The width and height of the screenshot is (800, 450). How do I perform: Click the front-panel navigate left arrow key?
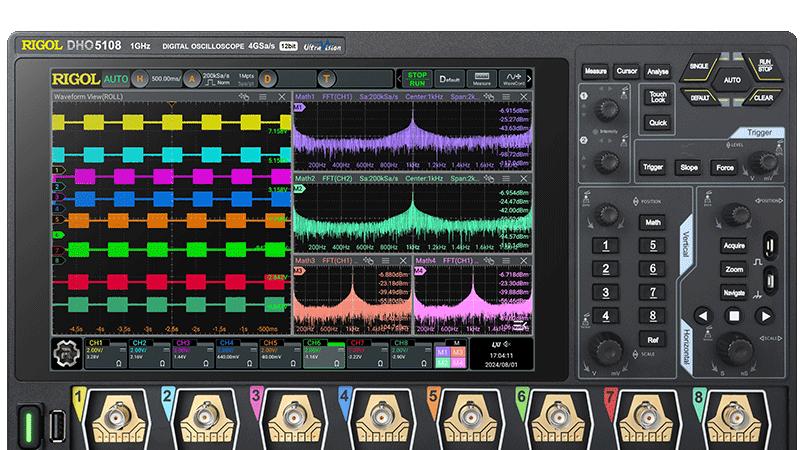(703, 316)
